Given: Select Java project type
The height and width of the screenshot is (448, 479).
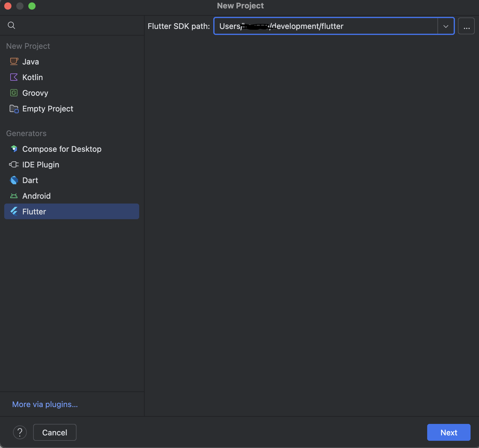Looking at the screenshot, I should click(72, 62).
